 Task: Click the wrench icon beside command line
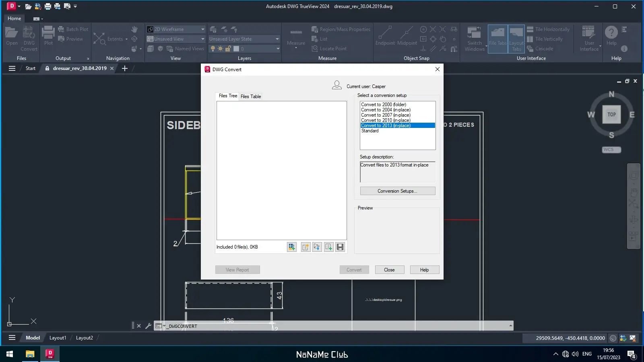click(148, 326)
